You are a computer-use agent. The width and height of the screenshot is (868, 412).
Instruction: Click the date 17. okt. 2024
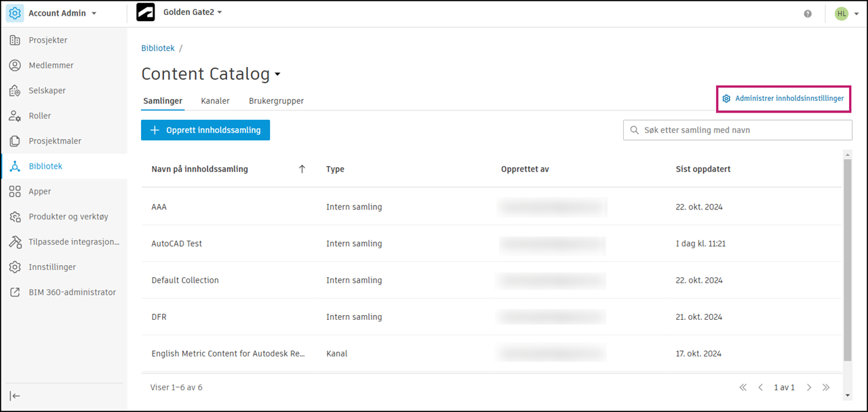pos(699,354)
